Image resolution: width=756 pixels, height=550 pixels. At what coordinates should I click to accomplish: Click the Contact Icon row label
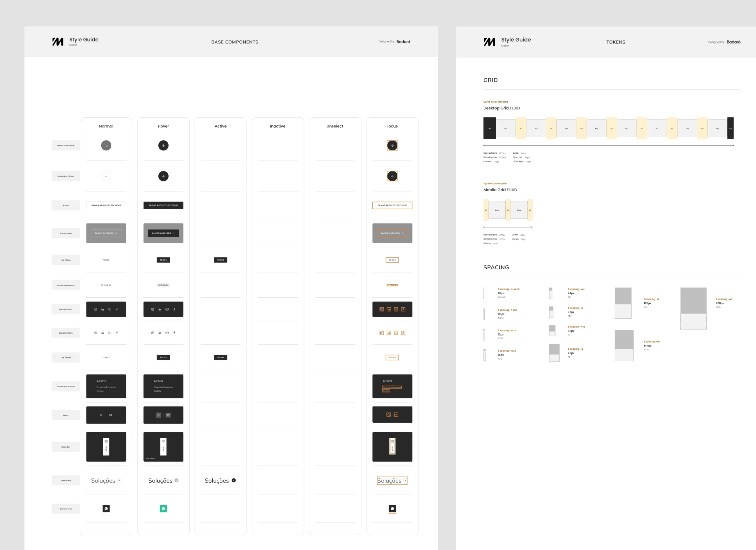coord(66,509)
